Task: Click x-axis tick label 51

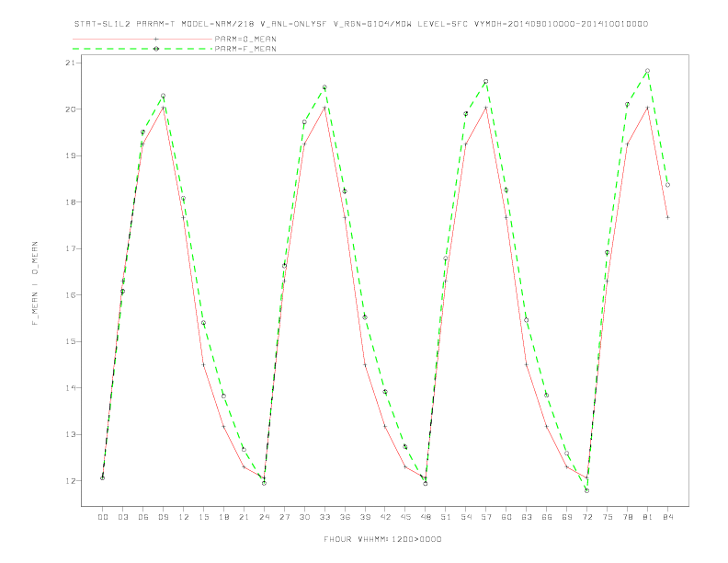Action: [446, 517]
